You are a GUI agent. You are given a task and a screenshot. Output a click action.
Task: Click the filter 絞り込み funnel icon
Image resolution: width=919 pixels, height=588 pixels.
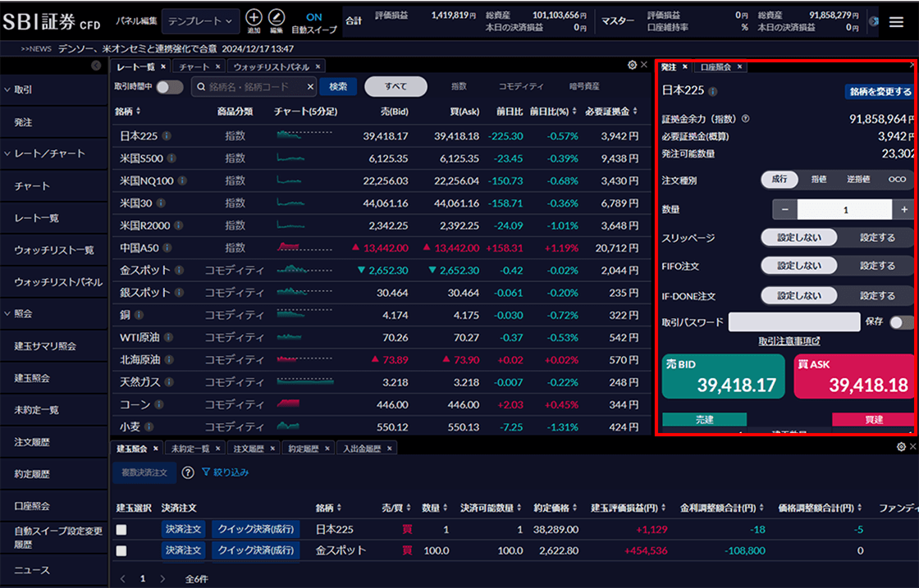(207, 472)
